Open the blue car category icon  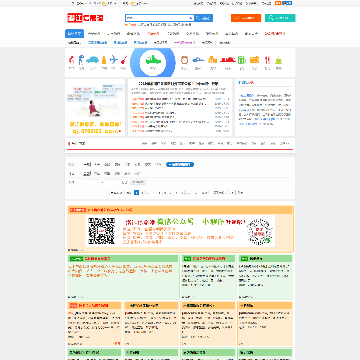(92, 60)
